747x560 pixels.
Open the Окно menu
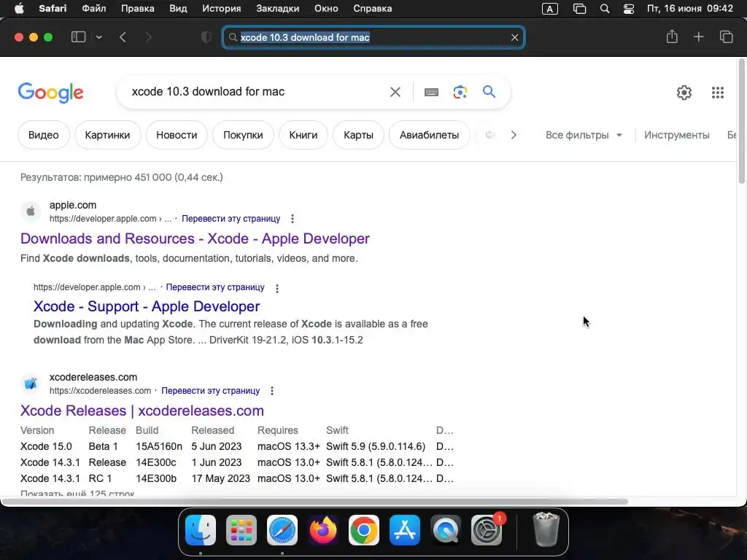coord(326,9)
